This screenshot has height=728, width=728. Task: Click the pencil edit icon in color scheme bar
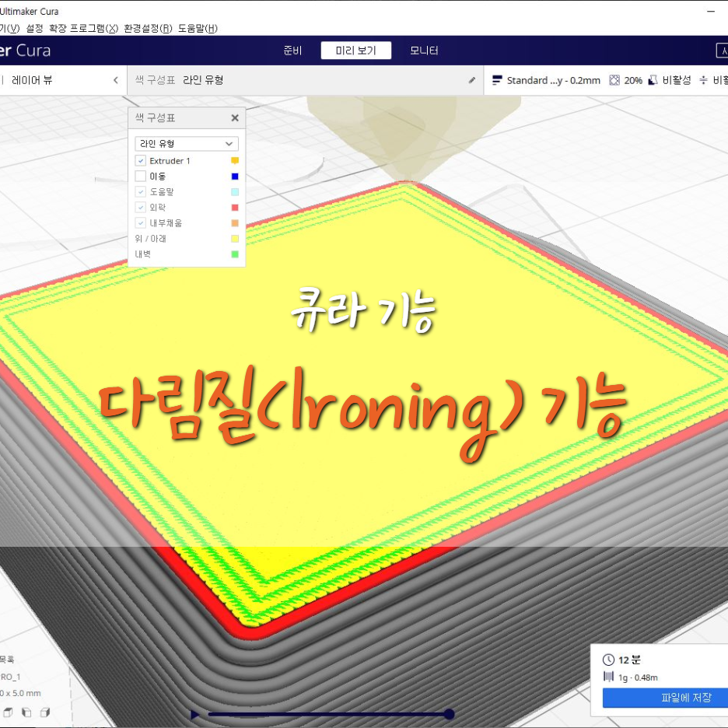pyautogui.click(x=471, y=80)
